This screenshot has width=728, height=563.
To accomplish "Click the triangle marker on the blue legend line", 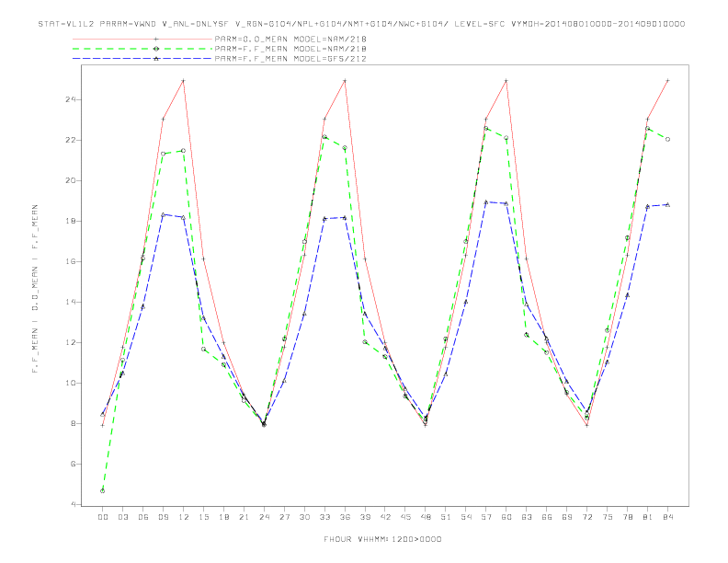I will click(156, 59).
